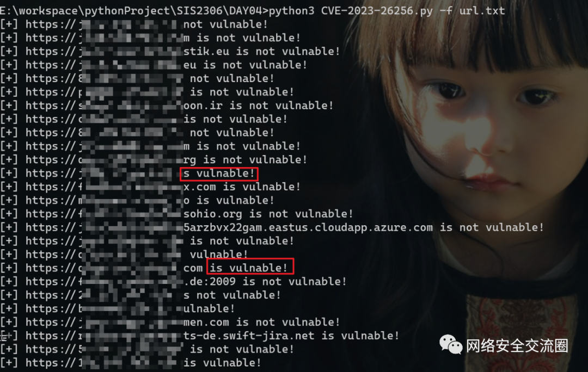
Task: Click the last line "is vulnable!" text
Action: [x=222, y=363]
